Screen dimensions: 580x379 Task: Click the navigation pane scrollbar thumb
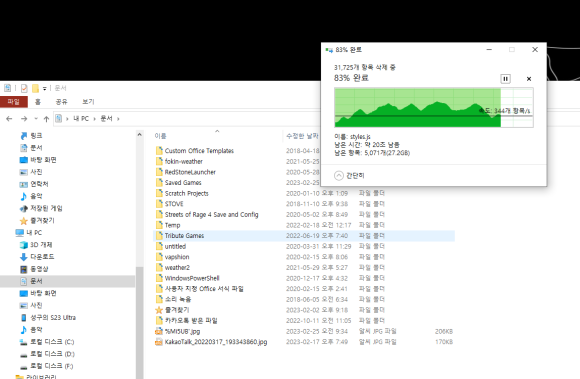pyautogui.click(x=139, y=322)
